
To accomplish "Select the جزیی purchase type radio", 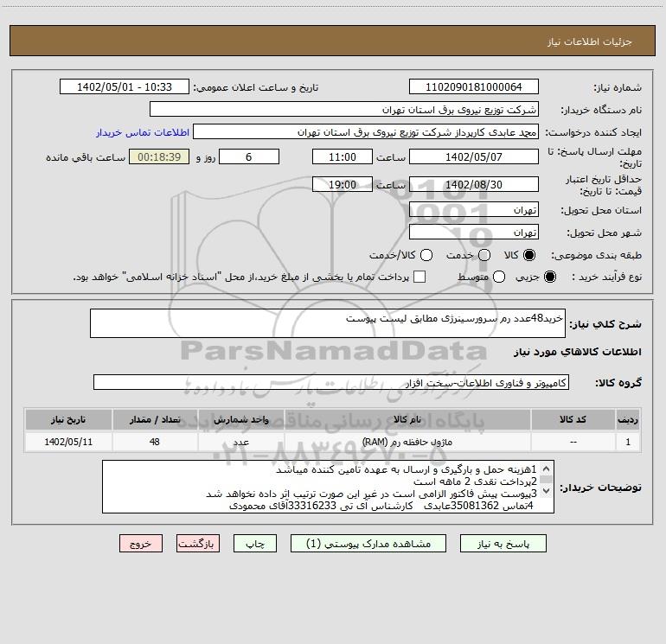I will pos(549,277).
